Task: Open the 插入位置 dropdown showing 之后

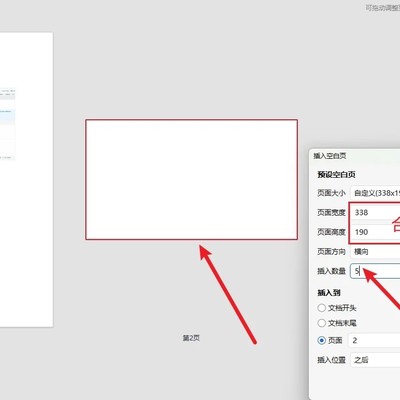Action: pyautogui.click(x=375, y=360)
